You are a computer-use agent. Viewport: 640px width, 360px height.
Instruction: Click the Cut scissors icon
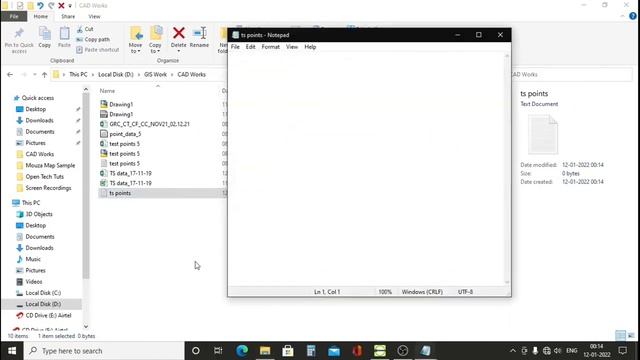tap(80, 29)
